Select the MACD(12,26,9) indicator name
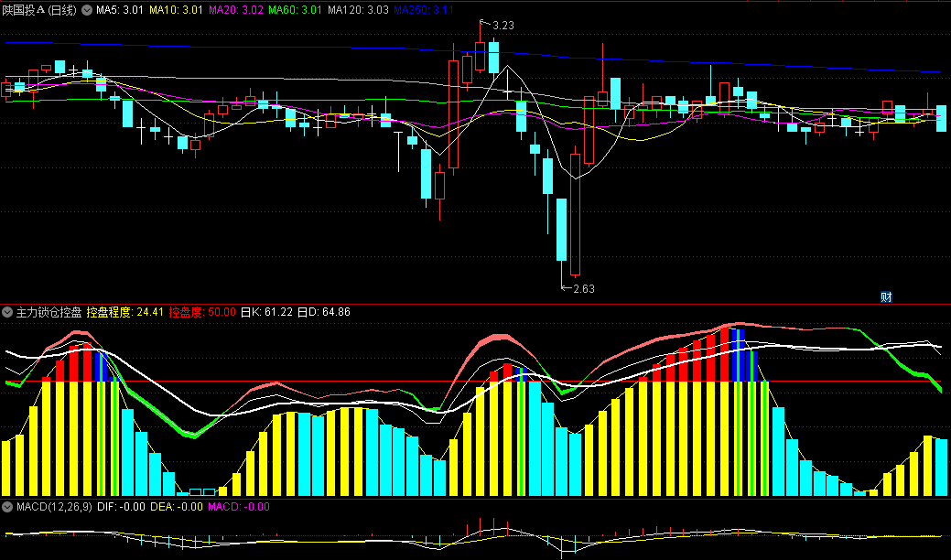Viewport: 951px width, 560px height. pyautogui.click(x=54, y=507)
